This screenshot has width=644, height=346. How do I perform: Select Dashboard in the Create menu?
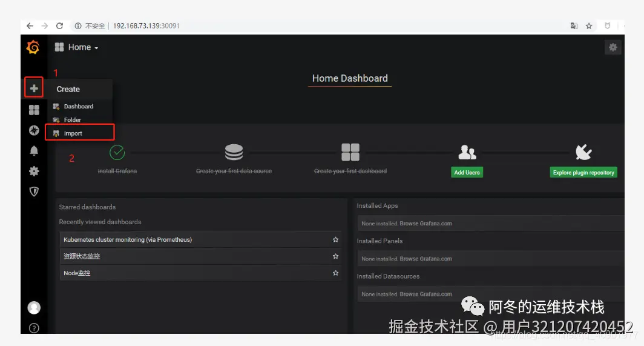(x=80, y=106)
